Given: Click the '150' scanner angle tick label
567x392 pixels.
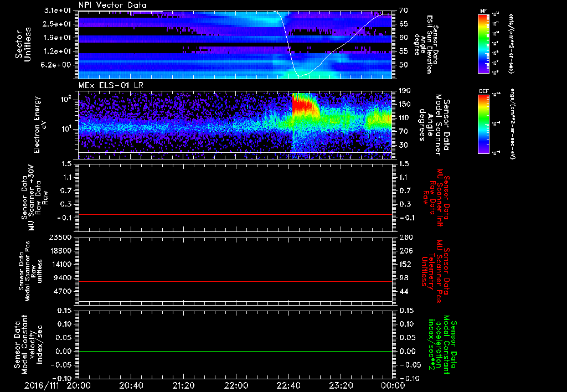Looking at the screenshot, I should point(405,104).
